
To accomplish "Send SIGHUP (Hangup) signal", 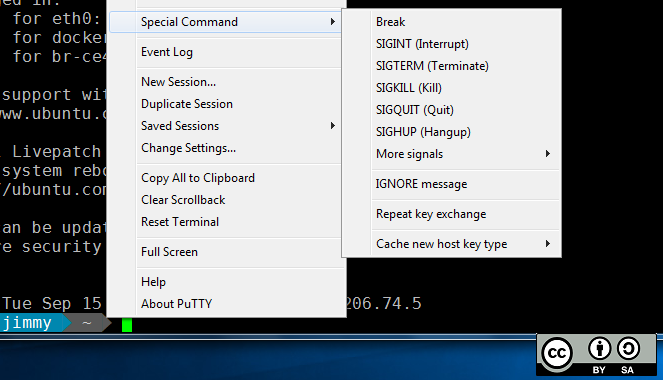I will [452, 132].
